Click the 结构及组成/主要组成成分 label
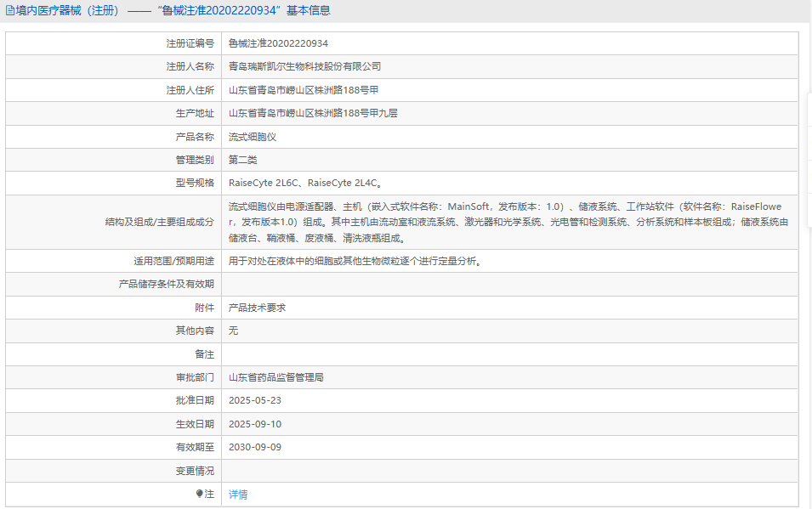Screen dimensions: 812x509 tap(160, 222)
